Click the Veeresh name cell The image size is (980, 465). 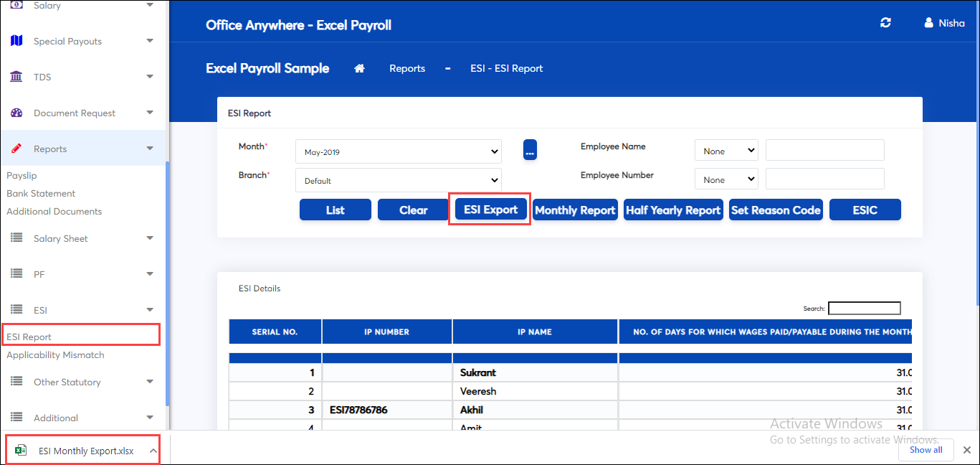pyautogui.click(x=536, y=391)
